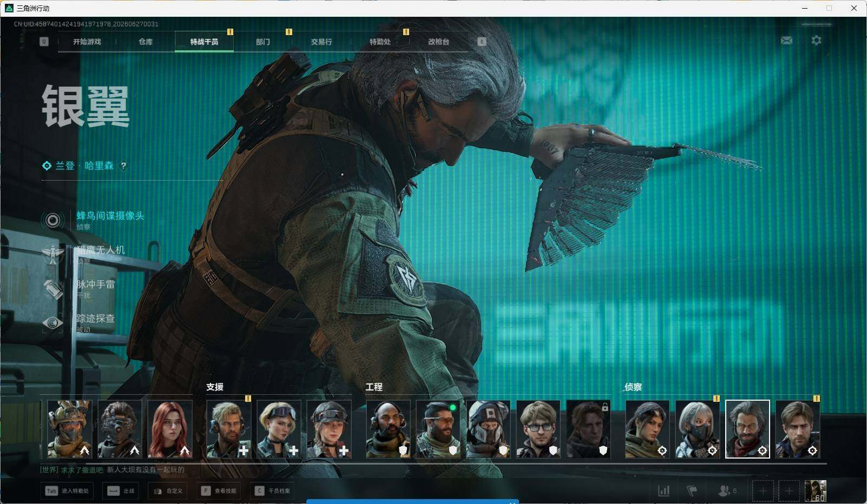Select first recon operator with dark hair
The image size is (867, 504).
pos(647,429)
